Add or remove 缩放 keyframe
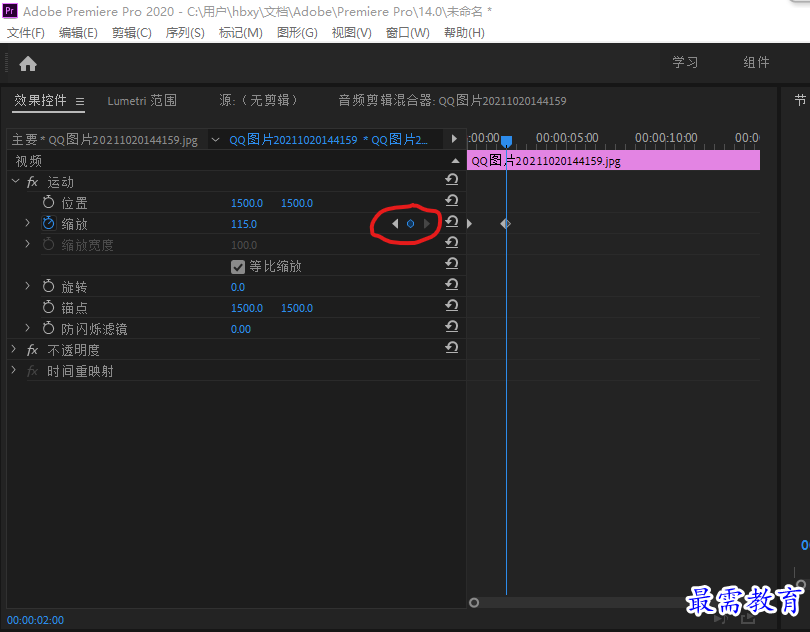The image size is (810, 632). [410, 224]
